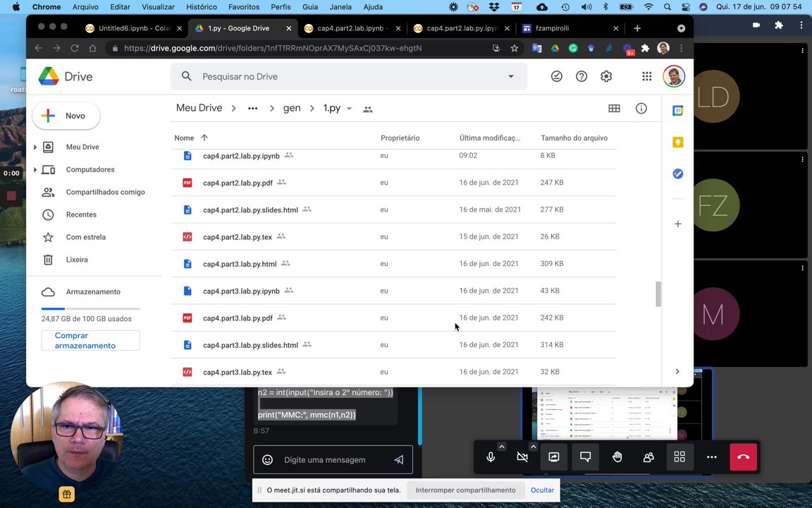Switch to Untitled6.ipynb Colab tab
This screenshot has height=508, width=812.
point(134,28)
